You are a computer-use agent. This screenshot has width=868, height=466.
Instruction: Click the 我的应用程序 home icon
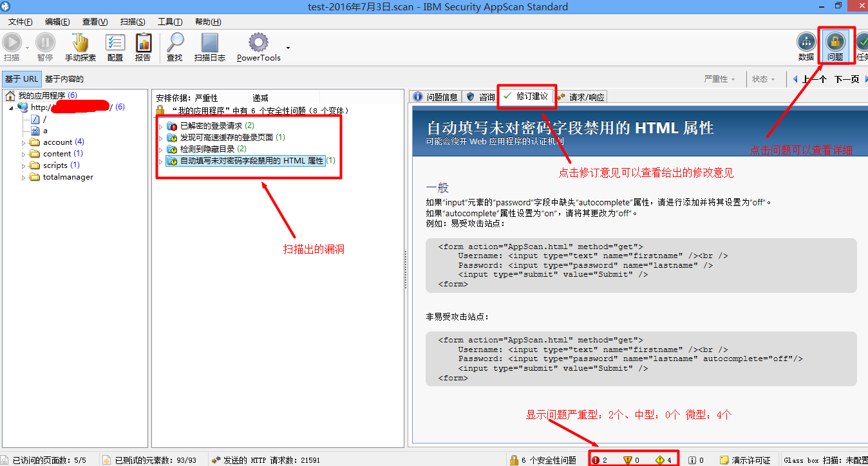(x=10, y=95)
